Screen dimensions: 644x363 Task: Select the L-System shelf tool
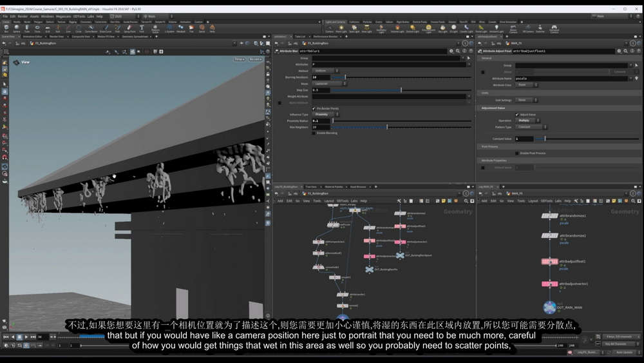click(169, 28)
